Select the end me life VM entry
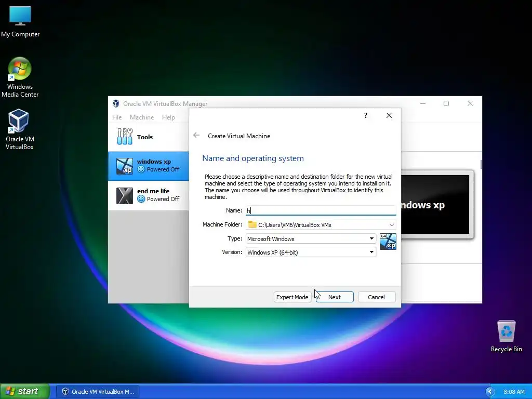 pos(149,195)
